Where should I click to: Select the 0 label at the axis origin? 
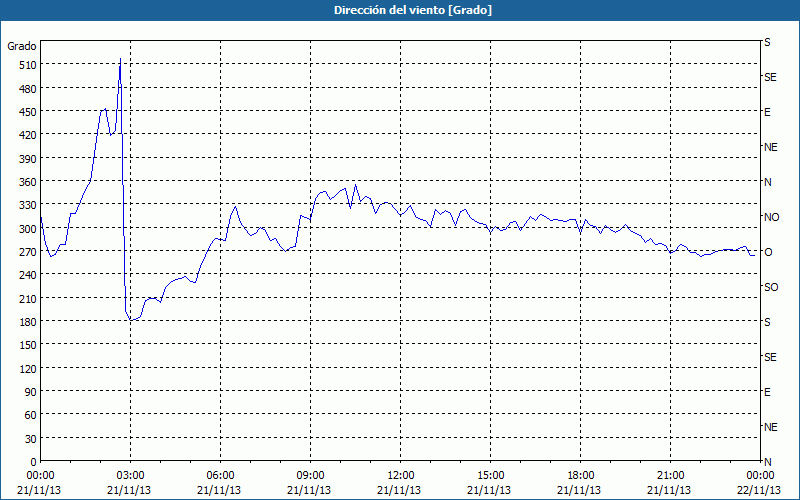34,462
